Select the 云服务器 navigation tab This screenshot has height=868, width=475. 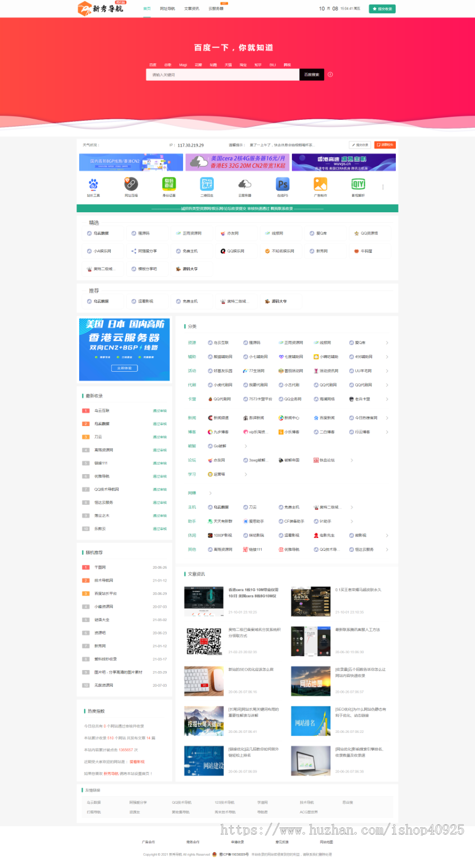pos(216,9)
